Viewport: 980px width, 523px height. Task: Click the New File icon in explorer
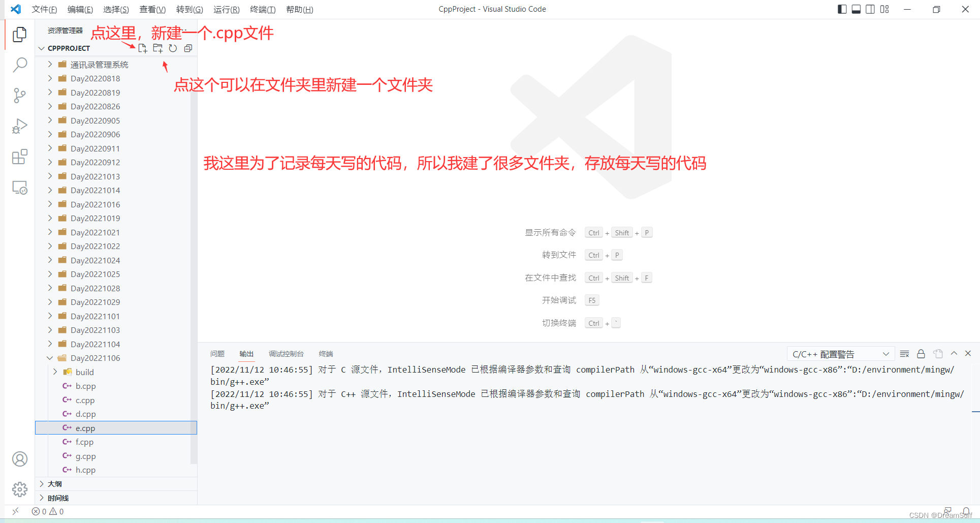pos(143,48)
